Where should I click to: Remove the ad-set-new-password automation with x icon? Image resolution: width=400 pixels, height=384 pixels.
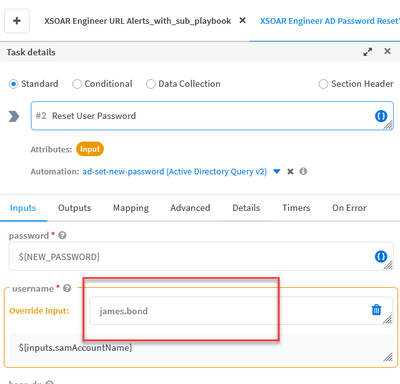(x=290, y=171)
